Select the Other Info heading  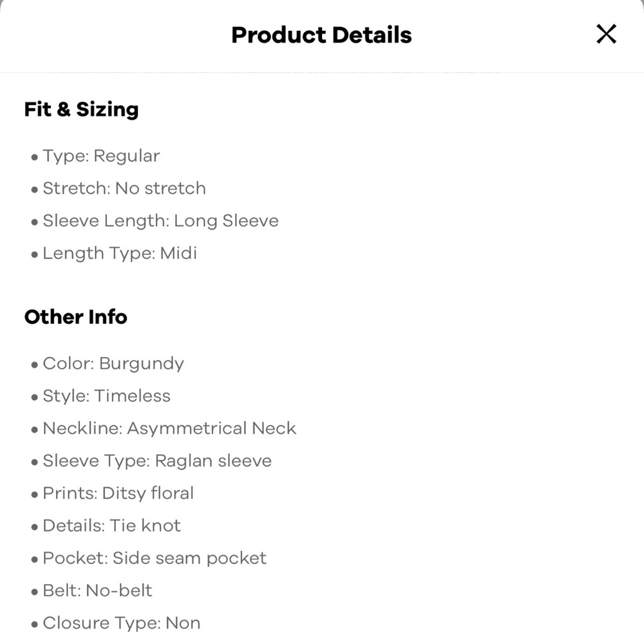[76, 317]
